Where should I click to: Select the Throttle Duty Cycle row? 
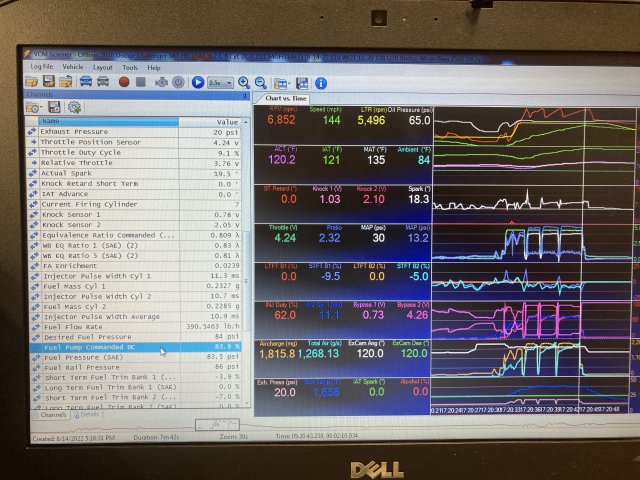pyautogui.click(x=133, y=153)
